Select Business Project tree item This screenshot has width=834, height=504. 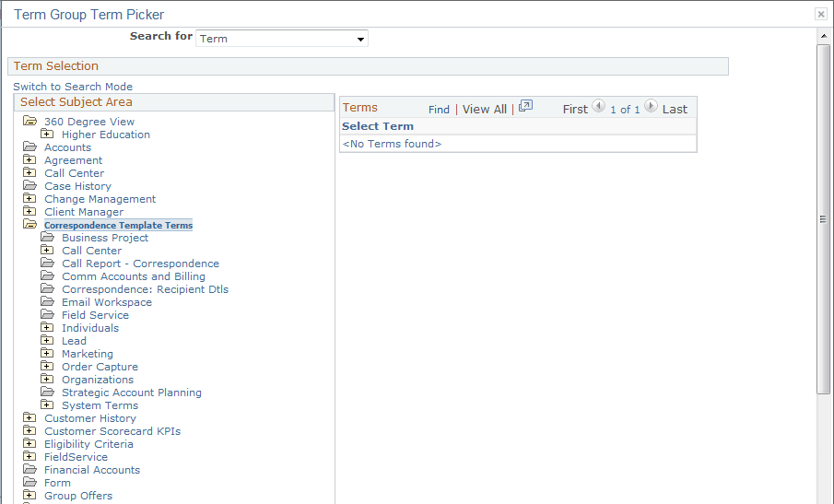[105, 238]
